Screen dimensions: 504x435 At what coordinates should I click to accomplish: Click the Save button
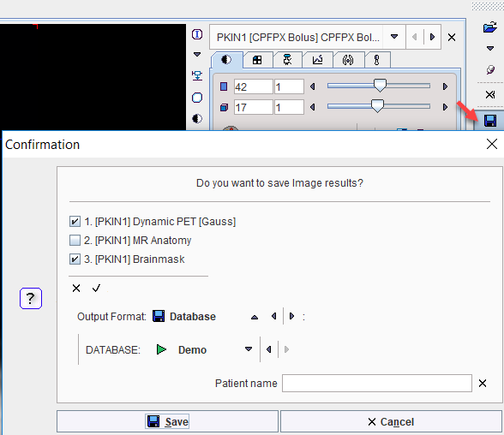(167, 421)
